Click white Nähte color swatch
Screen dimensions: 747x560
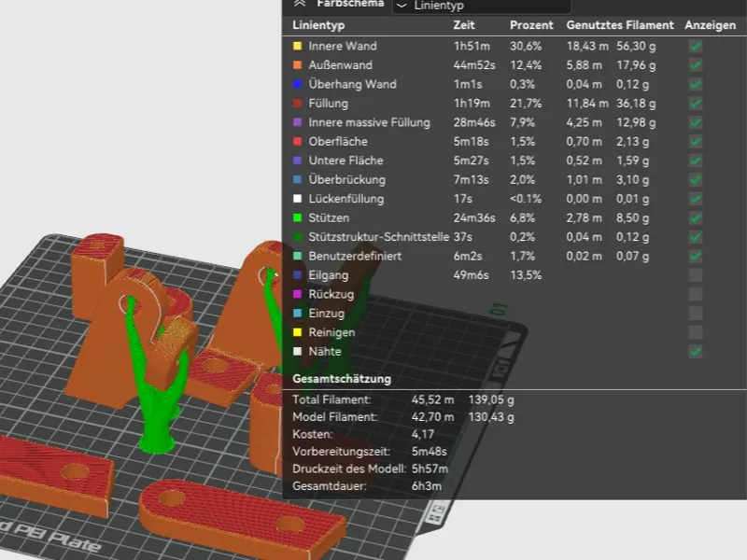(x=297, y=352)
